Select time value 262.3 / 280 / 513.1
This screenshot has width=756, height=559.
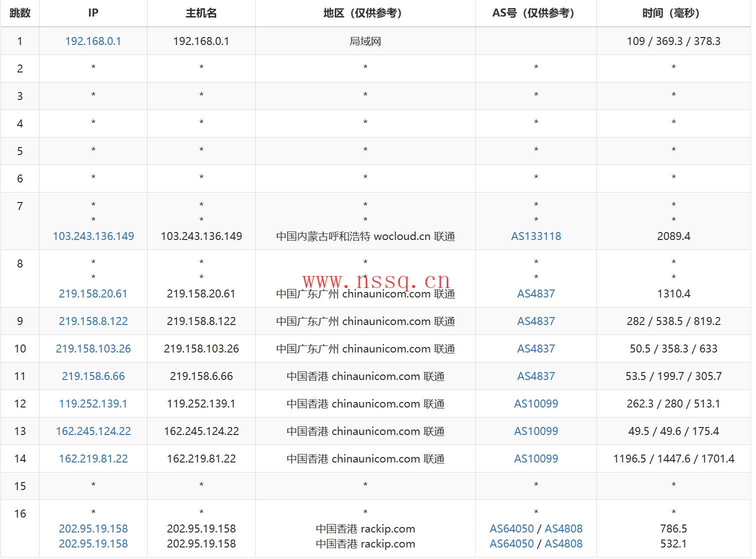point(673,403)
